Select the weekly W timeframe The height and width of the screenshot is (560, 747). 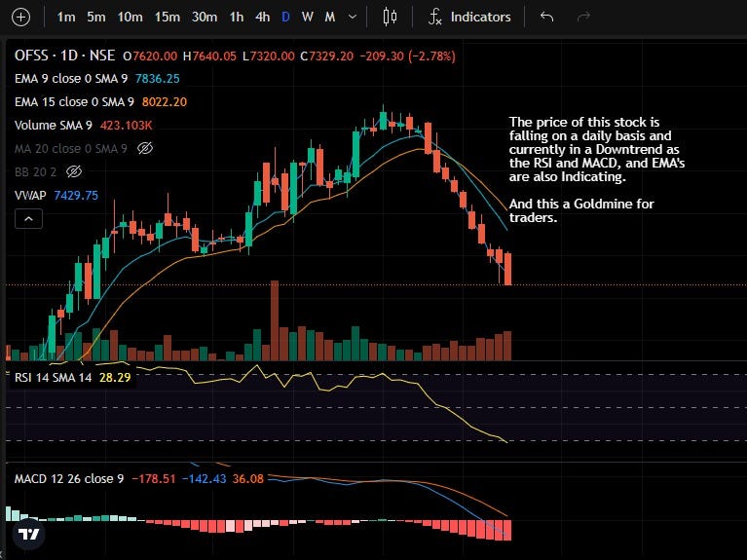[x=308, y=18]
